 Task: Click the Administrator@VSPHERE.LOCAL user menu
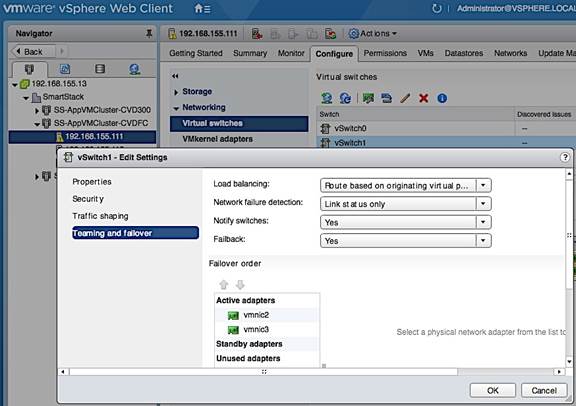pyautogui.click(x=516, y=8)
